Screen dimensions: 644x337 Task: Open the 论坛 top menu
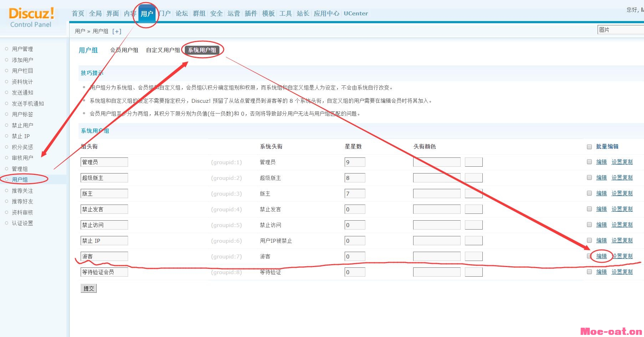182,14
